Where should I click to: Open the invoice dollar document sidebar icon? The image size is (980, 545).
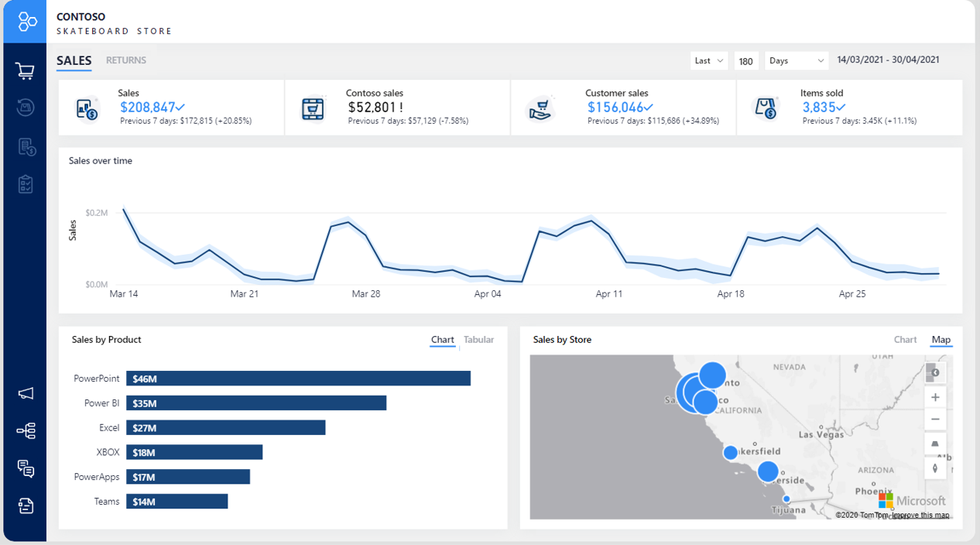pyautogui.click(x=26, y=146)
